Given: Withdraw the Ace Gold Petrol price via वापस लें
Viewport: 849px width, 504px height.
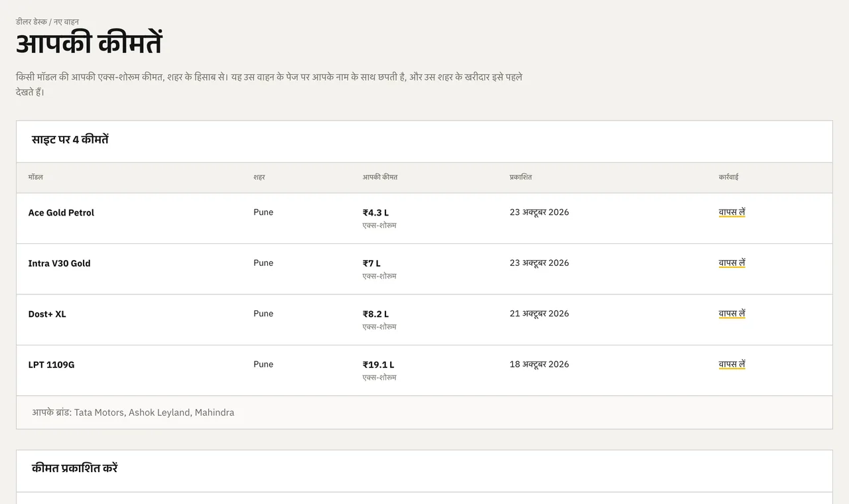Looking at the screenshot, I should tap(732, 212).
